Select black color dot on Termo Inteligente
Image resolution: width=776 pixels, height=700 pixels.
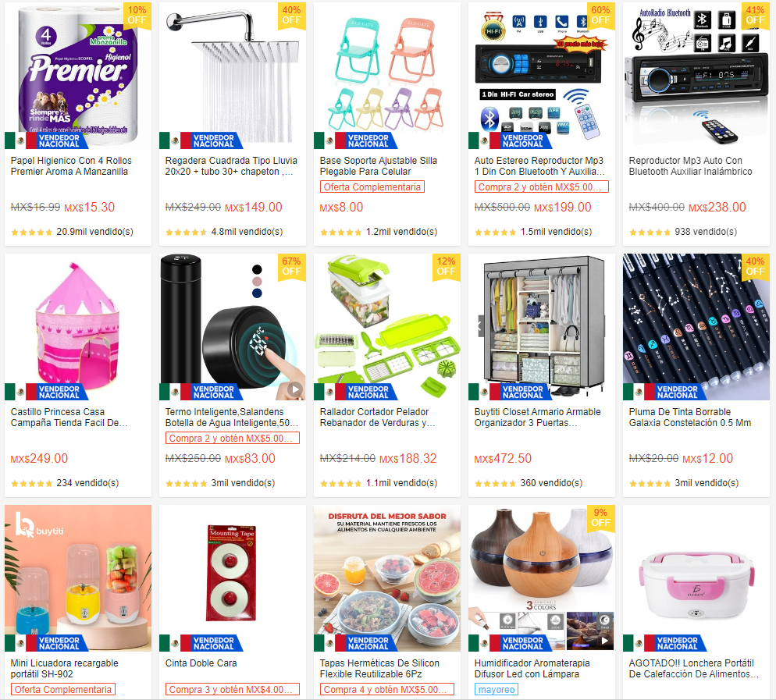click(x=257, y=269)
